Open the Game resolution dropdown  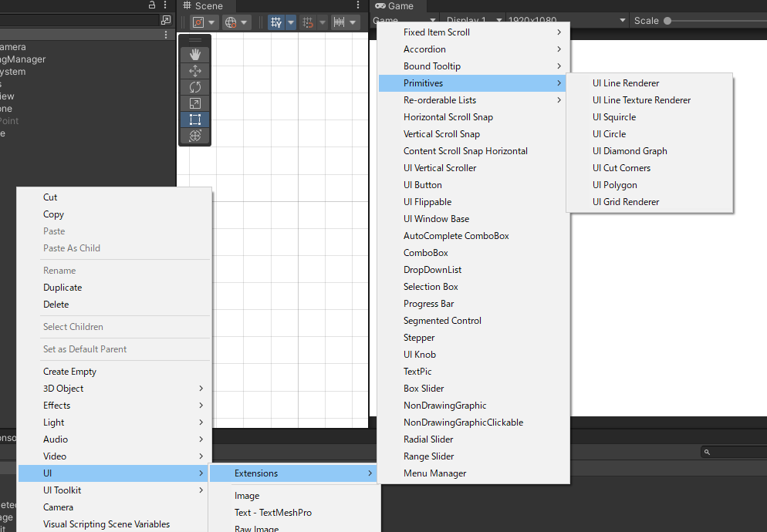[x=567, y=21]
